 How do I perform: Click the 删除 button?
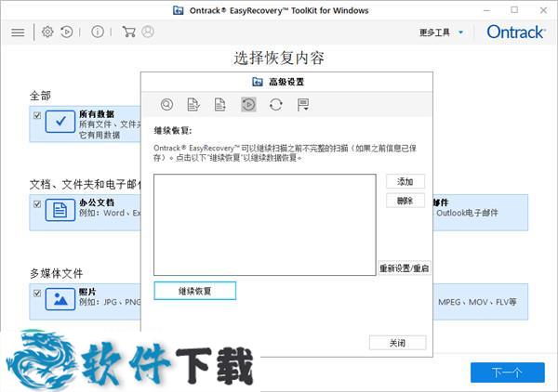click(405, 201)
